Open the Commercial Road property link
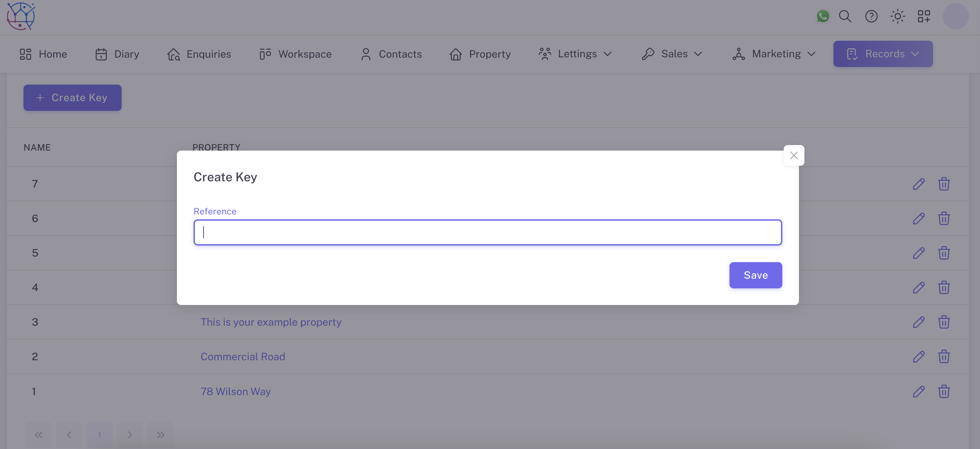The width and height of the screenshot is (980, 449). (243, 356)
